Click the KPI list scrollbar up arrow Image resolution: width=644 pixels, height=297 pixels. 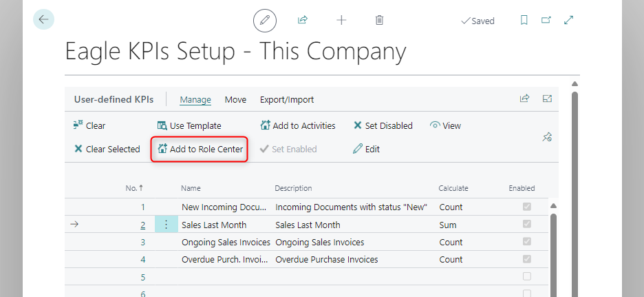pyautogui.click(x=553, y=205)
